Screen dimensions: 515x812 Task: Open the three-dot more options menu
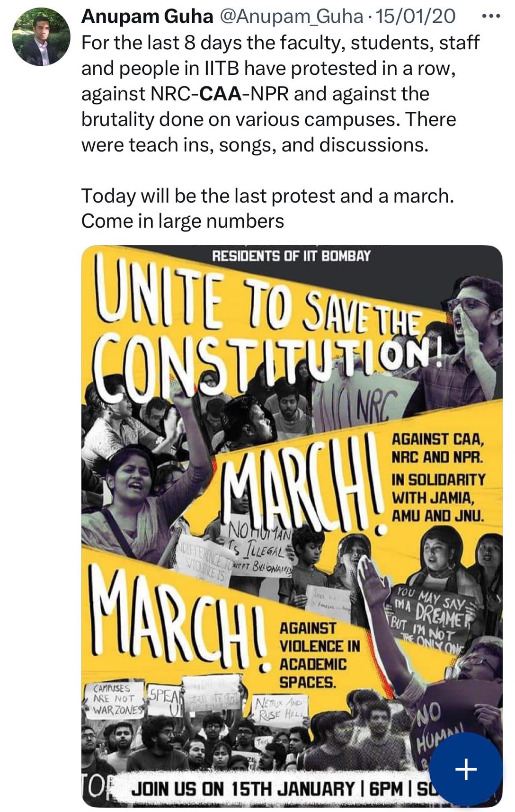[x=490, y=17]
